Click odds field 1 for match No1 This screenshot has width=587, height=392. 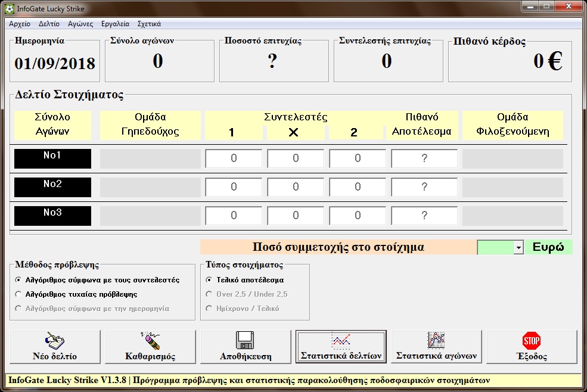point(234,158)
